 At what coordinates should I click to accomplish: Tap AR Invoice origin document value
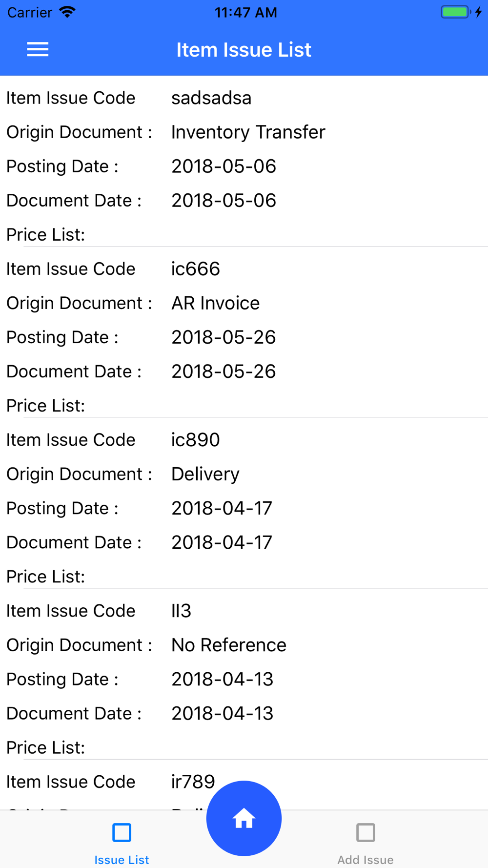[216, 303]
